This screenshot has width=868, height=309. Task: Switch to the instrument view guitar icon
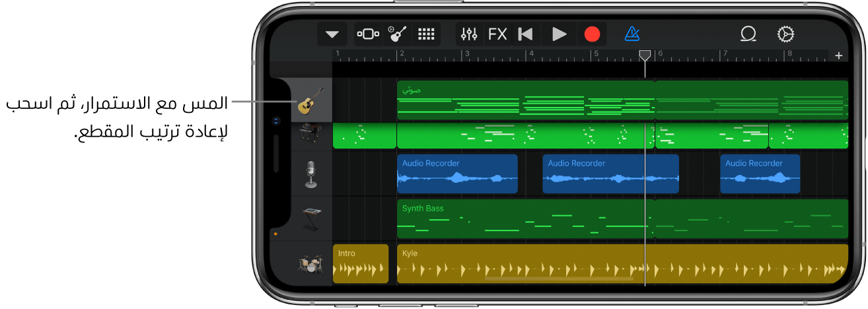397,34
